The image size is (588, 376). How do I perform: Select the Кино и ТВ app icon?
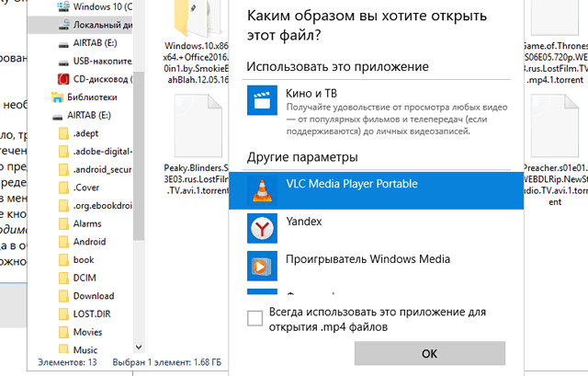click(x=263, y=99)
